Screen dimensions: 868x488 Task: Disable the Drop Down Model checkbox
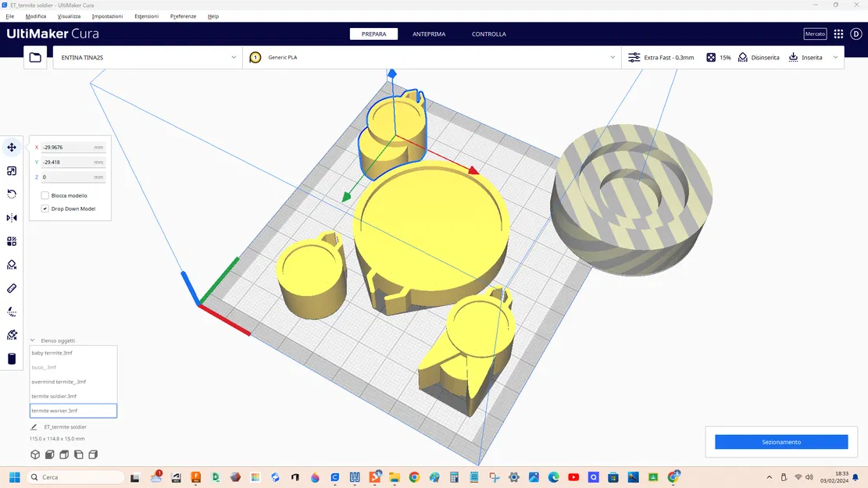coord(45,208)
